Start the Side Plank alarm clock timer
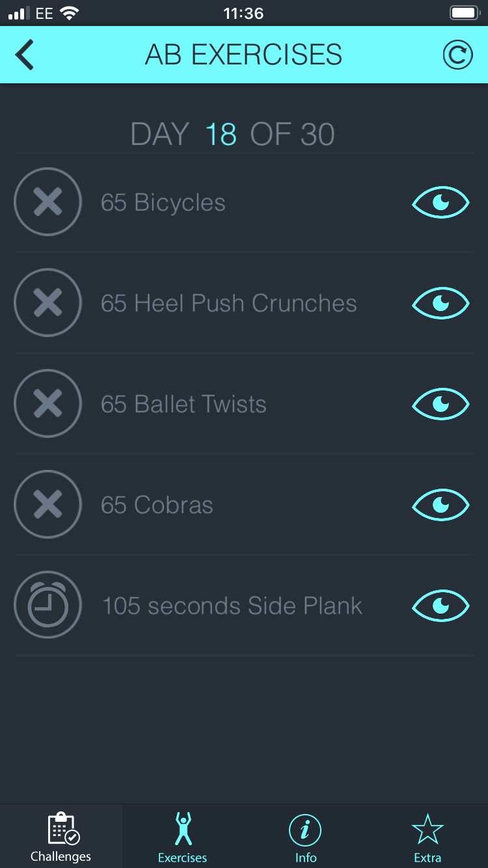488x868 pixels. coord(47,605)
